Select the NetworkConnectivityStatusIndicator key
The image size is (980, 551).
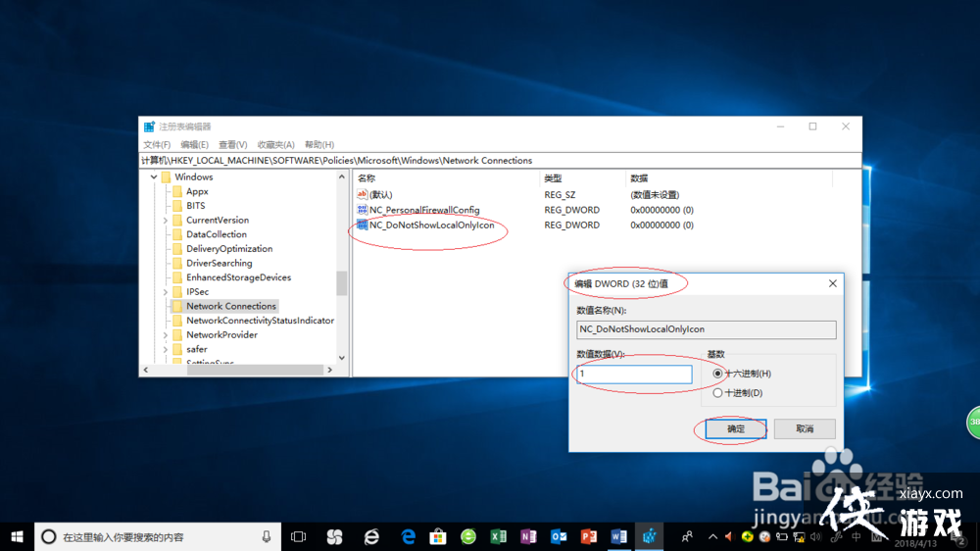point(260,321)
